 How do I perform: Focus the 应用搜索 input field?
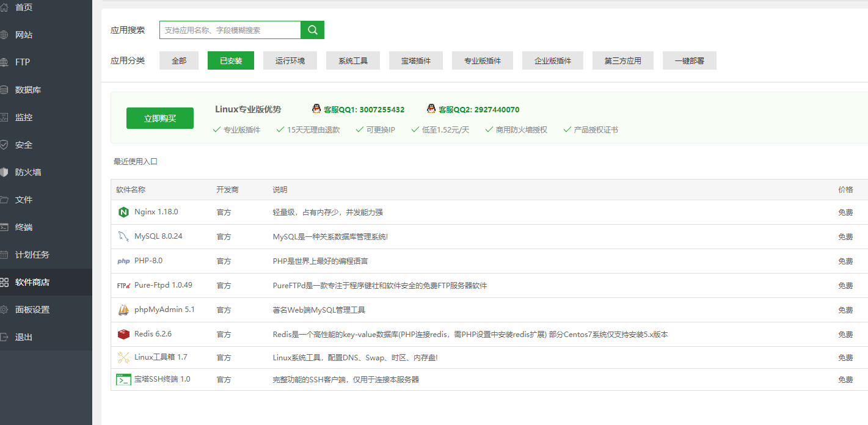point(230,30)
